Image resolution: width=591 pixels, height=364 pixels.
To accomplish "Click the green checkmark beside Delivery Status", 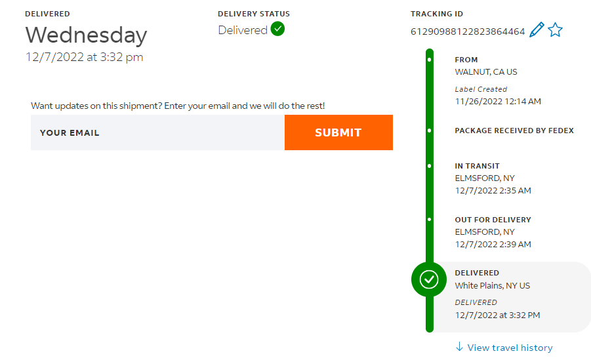I will (277, 29).
